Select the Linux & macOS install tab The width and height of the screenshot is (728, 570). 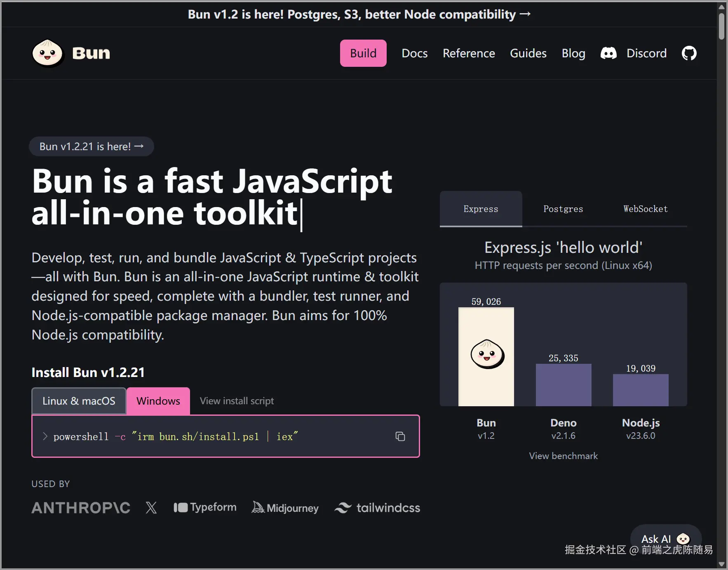pos(79,401)
